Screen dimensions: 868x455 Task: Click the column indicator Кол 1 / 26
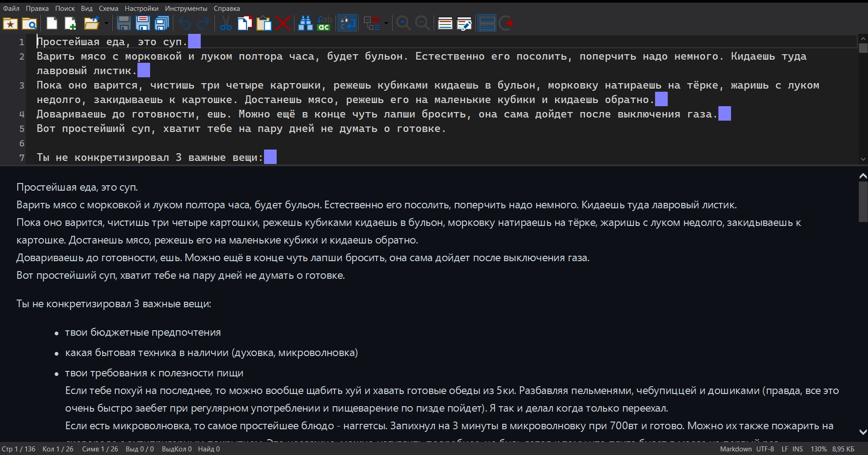tap(58, 449)
